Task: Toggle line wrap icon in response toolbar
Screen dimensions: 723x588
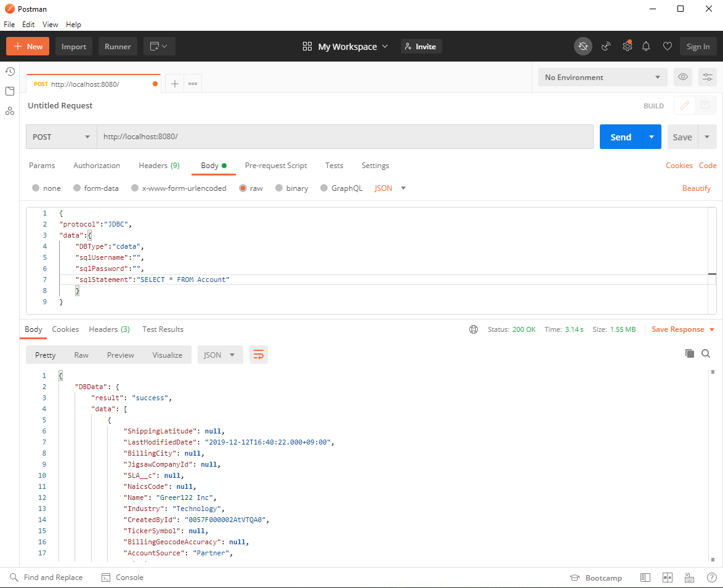Action: pyautogui.click(x=259, y=355)
